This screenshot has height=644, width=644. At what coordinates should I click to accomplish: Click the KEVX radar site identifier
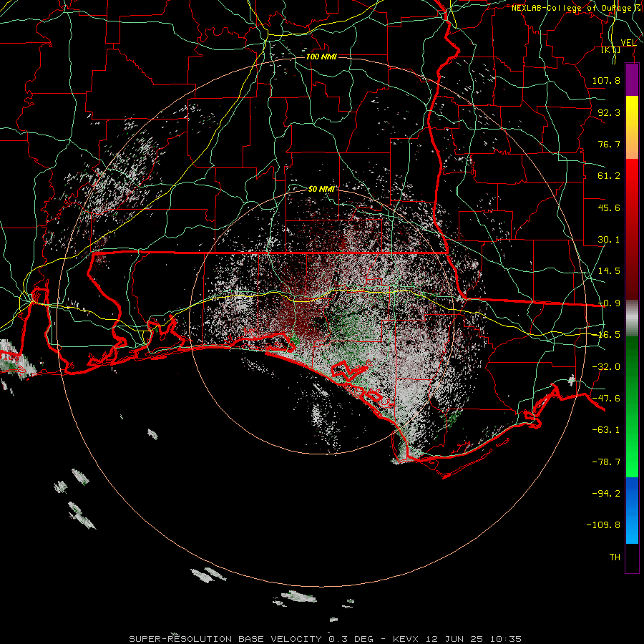(x=407, y=639)
